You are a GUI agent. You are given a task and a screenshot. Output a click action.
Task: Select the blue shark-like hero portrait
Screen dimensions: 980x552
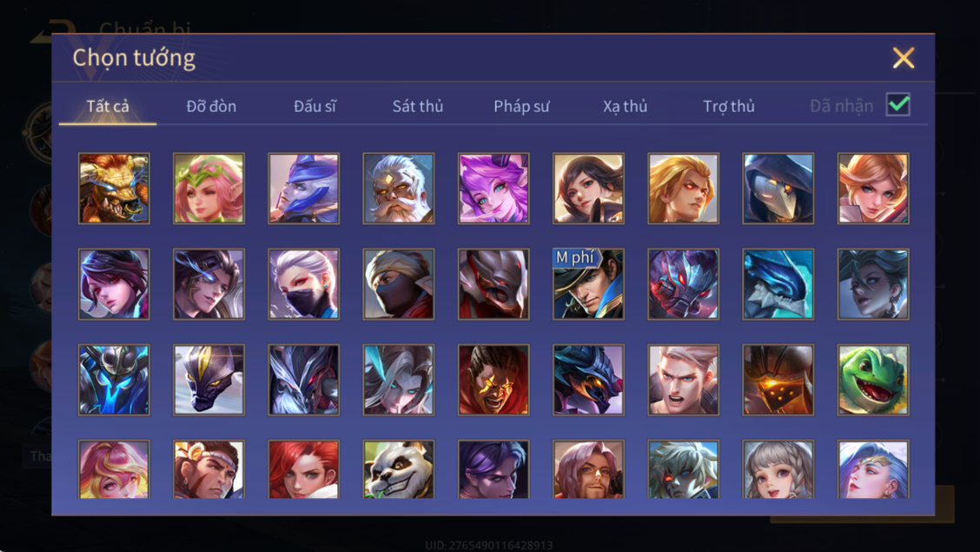(778, 283)
